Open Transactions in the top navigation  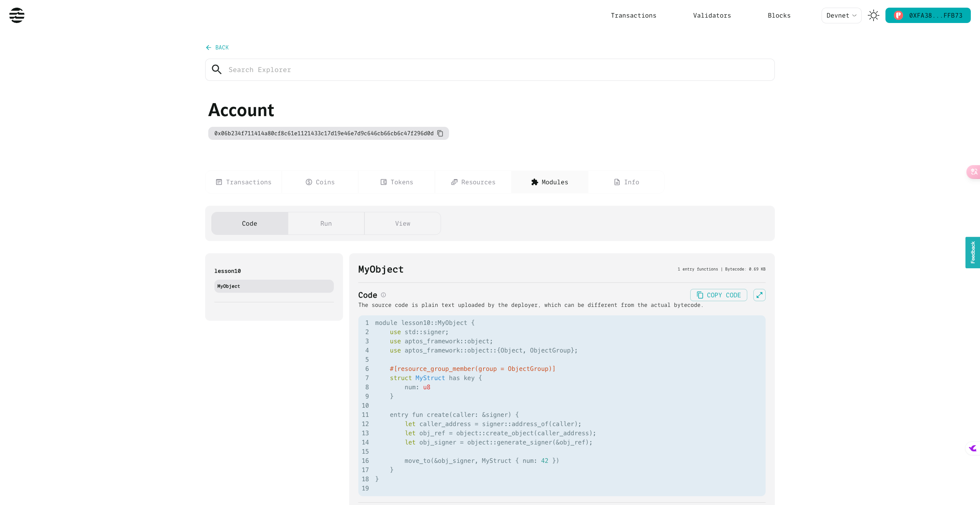pos(633,15)
